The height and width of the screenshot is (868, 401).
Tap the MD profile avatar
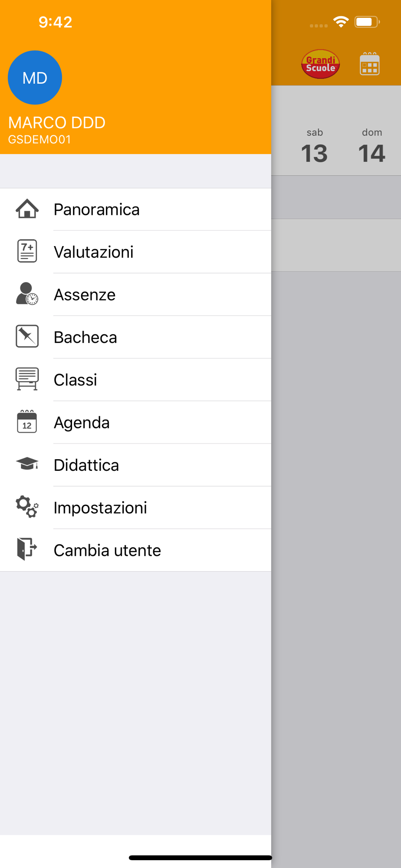(x=35, y=78)
